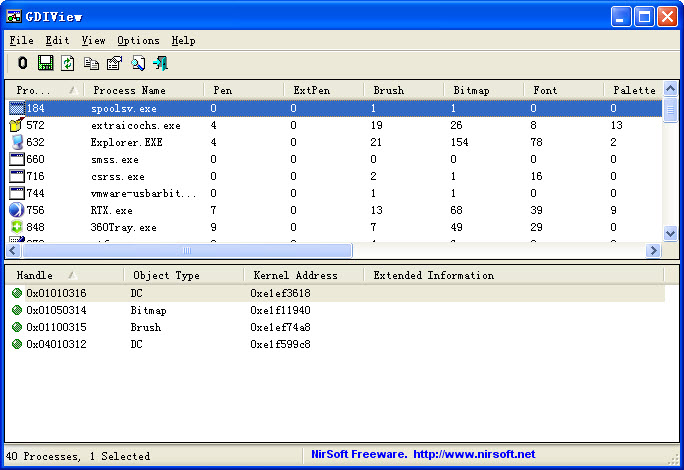Click the Extended Information column header
This screenshot has height=470, width=684.
point(513,275)
